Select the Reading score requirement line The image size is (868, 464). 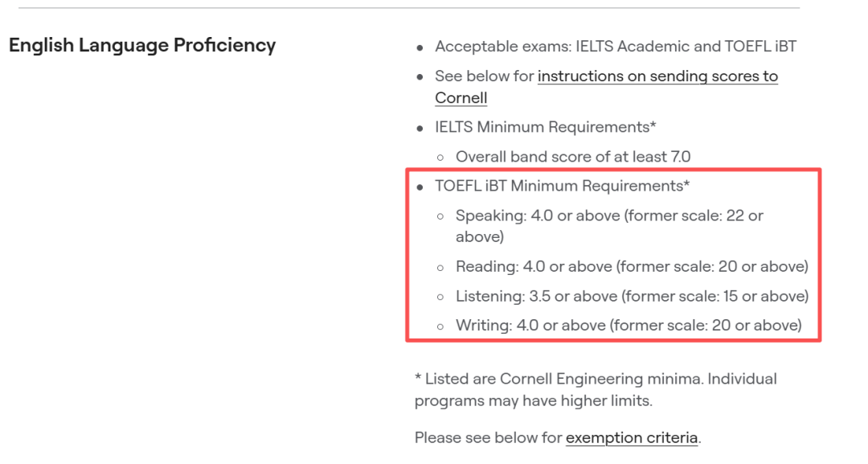(632, 266)
